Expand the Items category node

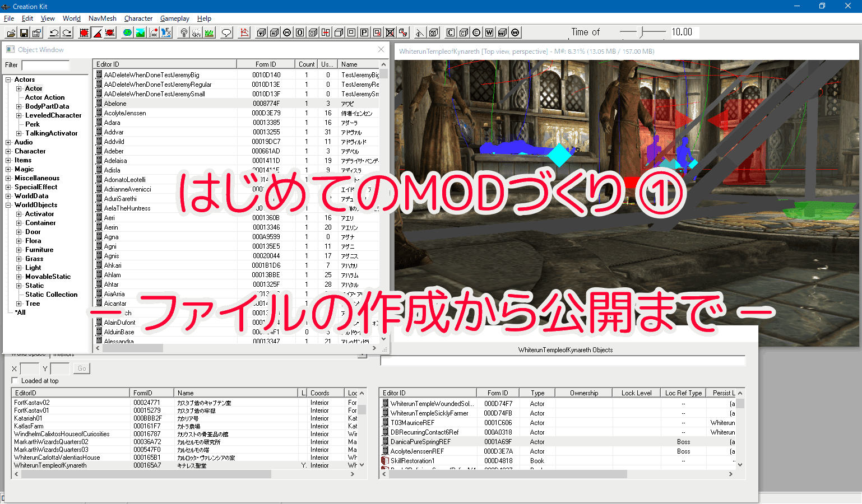click(x=8, y=160)
